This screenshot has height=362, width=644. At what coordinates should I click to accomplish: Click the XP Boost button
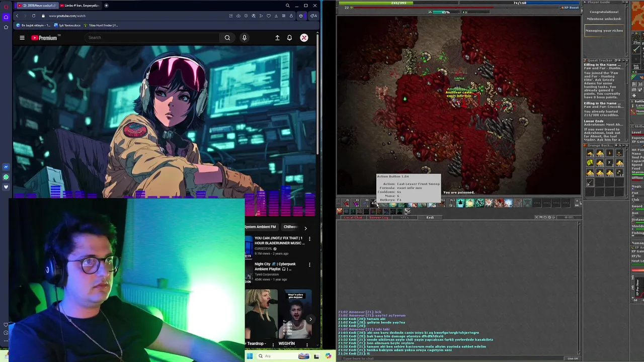point(571,8)
